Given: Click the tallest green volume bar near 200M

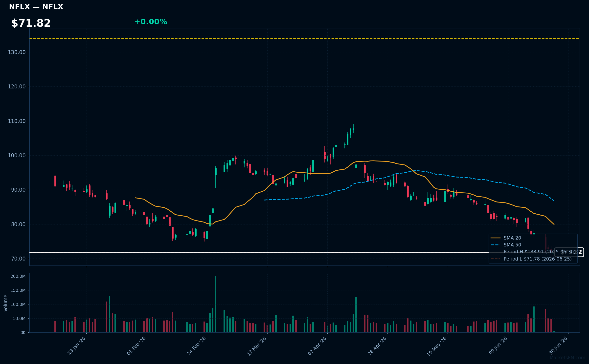Looking at the screenshot, I should click(x=216, y=304).
